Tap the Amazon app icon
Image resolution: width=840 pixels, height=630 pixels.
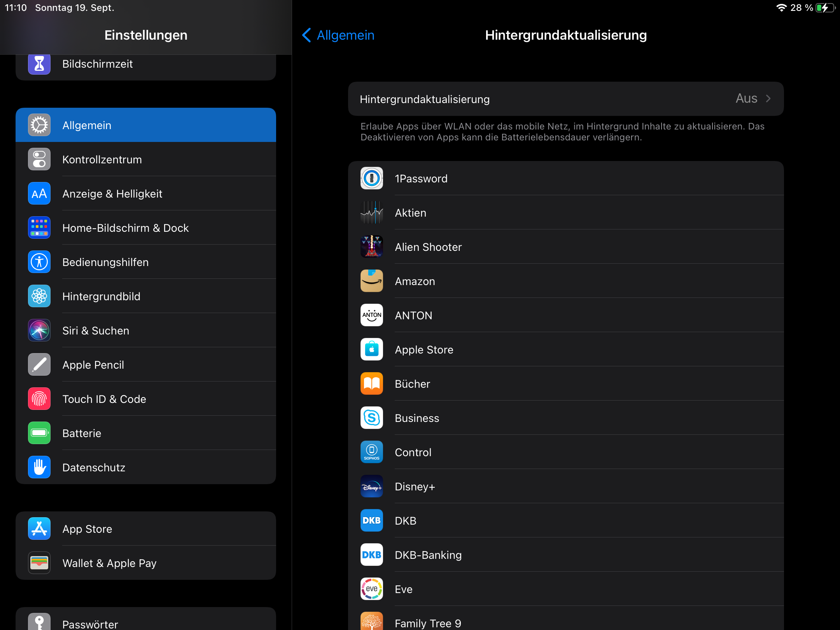371,281
